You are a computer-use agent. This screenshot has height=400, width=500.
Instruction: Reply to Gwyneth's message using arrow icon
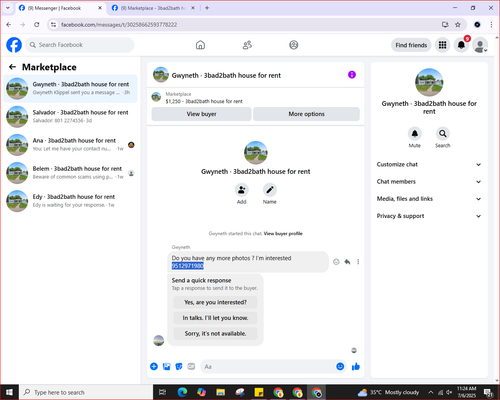pos(347,262)
